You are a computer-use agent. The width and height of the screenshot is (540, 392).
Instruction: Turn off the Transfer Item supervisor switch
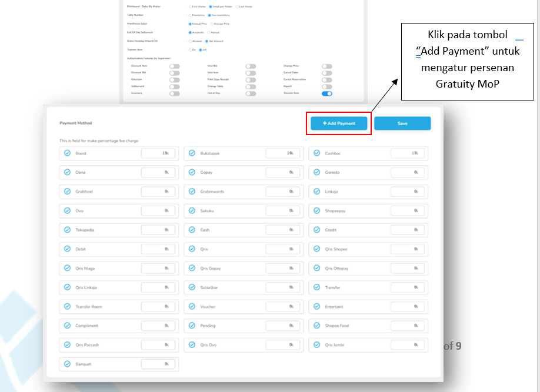point(327,93)
